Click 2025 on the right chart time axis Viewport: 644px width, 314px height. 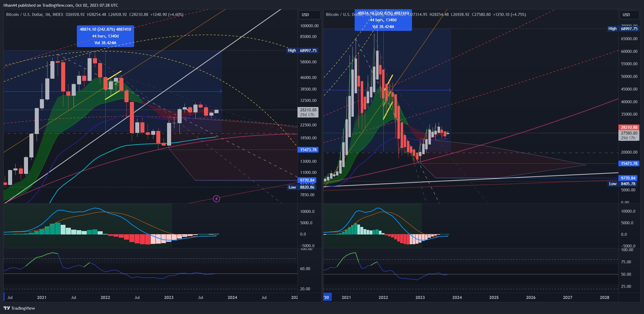pos(494,298)
